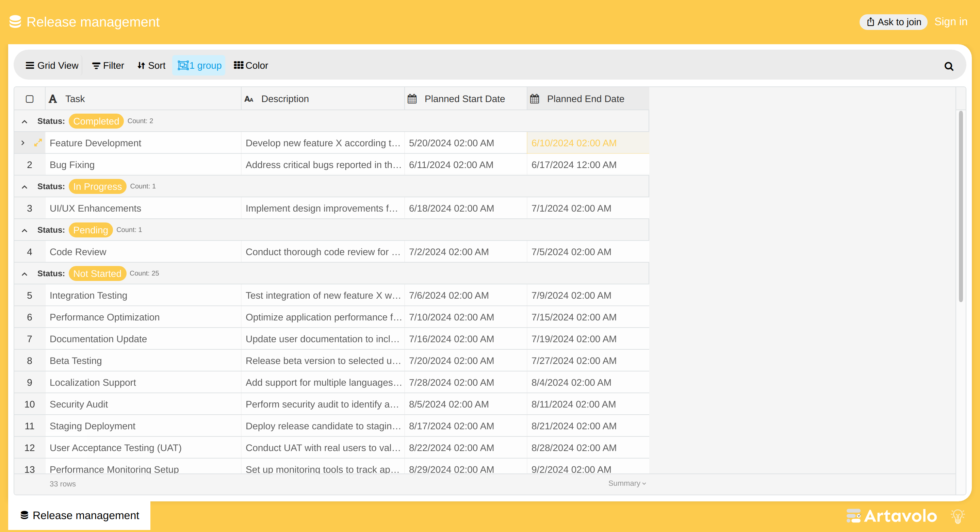This screenshot has width=980, height=532.
Task: Click the Task column header
Action: click(x=143, y=99)
